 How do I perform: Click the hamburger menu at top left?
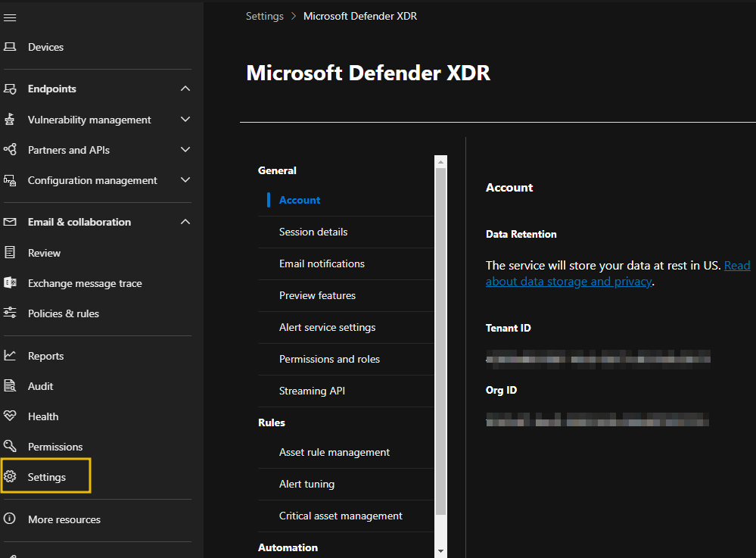pos(11,17)
